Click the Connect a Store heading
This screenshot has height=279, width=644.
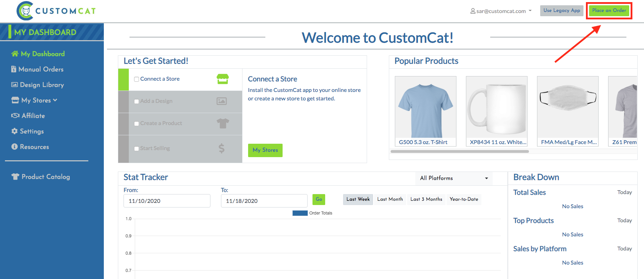pyautogui.click(x=272, y=79)
